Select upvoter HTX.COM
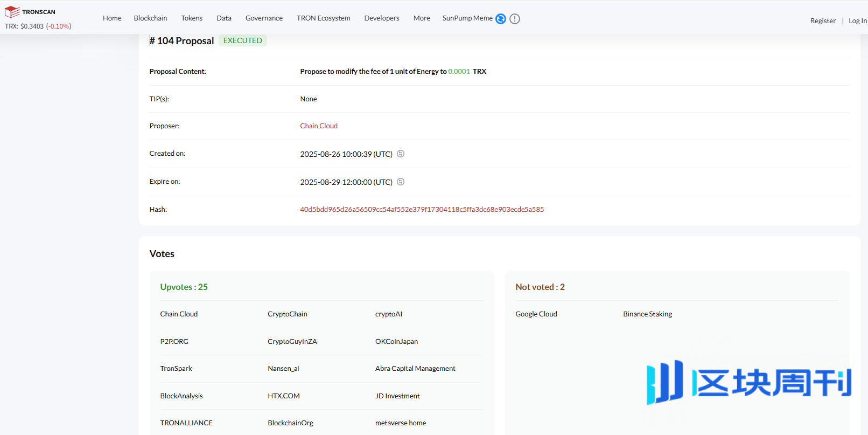868x435 pixels. point(284,396)
